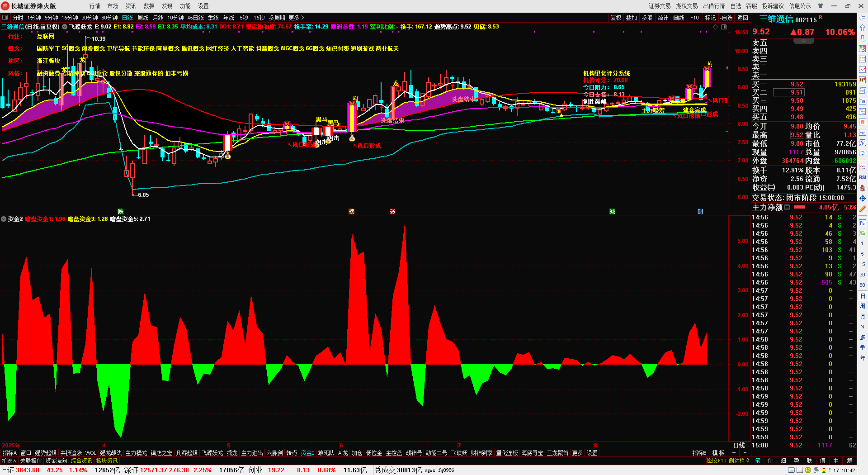Collapse the 飞碟妖龙 main indicator chevron
This screenshot has width=868, height=475.
[x=65, y=27]
